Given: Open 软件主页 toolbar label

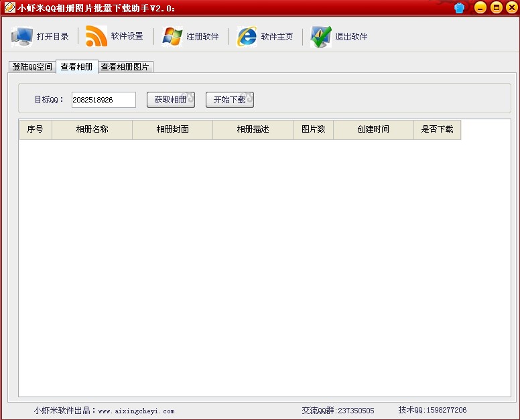Looking at the screenshot, I should (277, 36).
